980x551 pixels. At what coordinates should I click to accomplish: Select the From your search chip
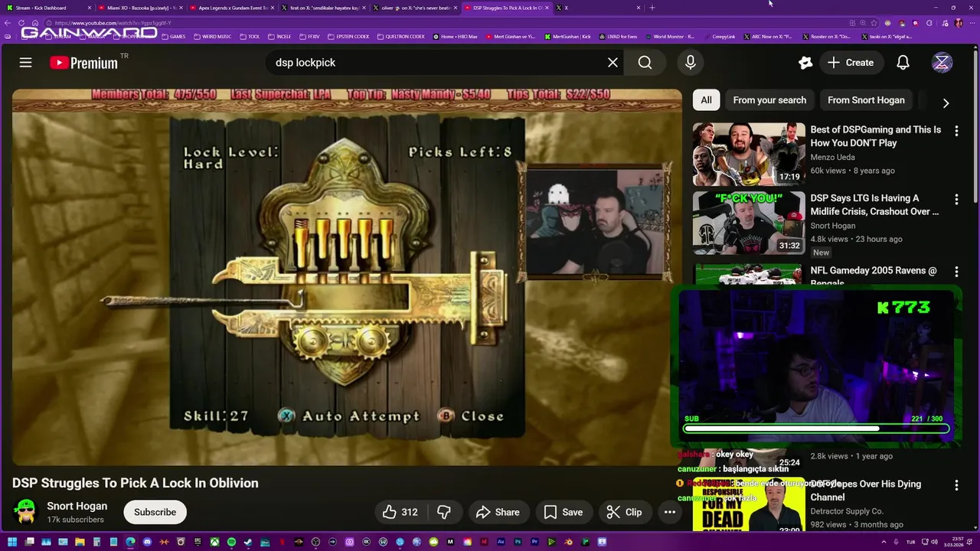tap(769, 100)
